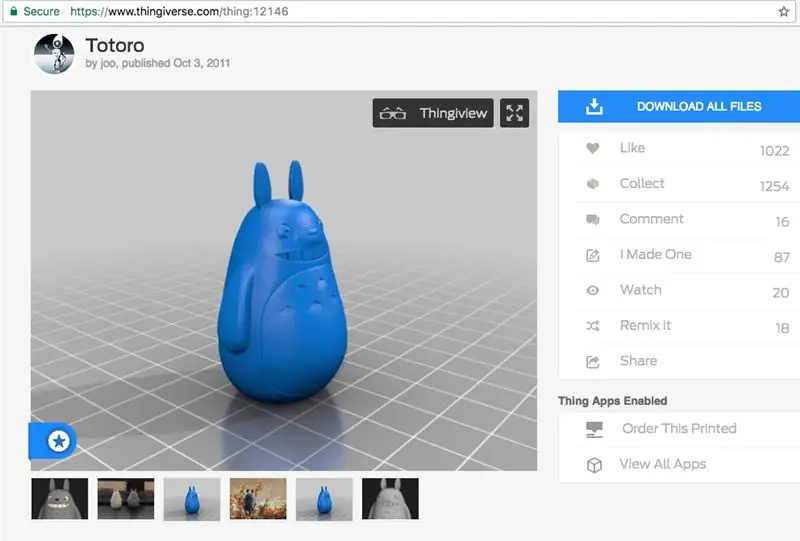Screen dimensions: 800x541
Task: Click the blue Totoro 3D model preview
Action: pyautogui.click(x=282, y=281)
